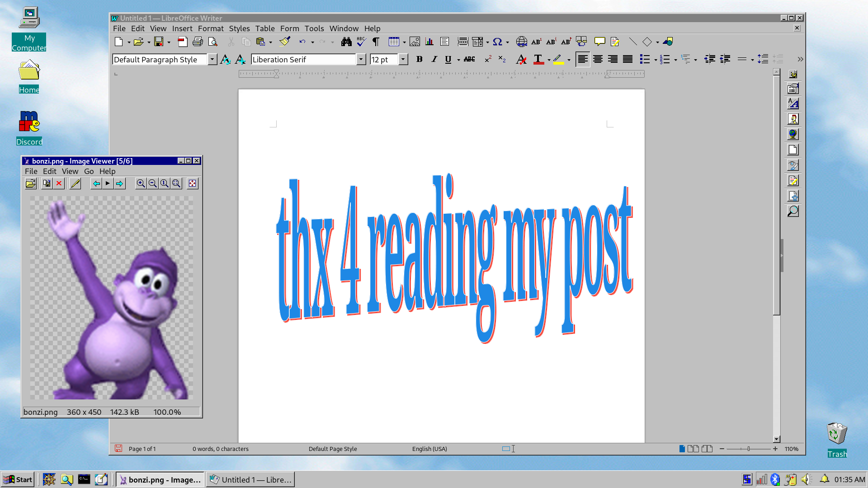Click Zoom In in Image Viewer
The height and width of the screenshot is (488, 868).
point(141,183)
